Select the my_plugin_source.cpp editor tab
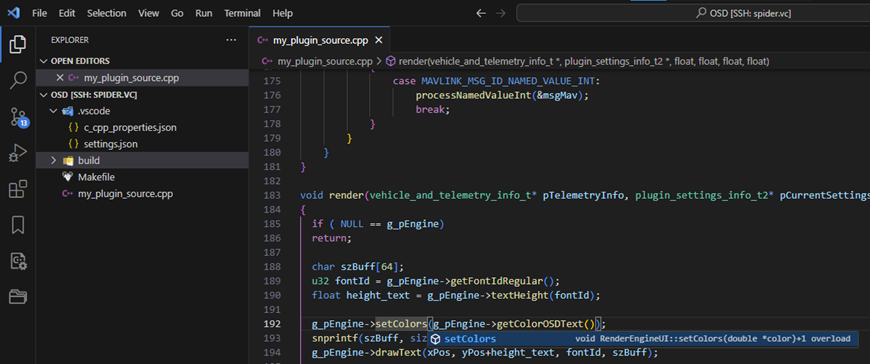 320,40
